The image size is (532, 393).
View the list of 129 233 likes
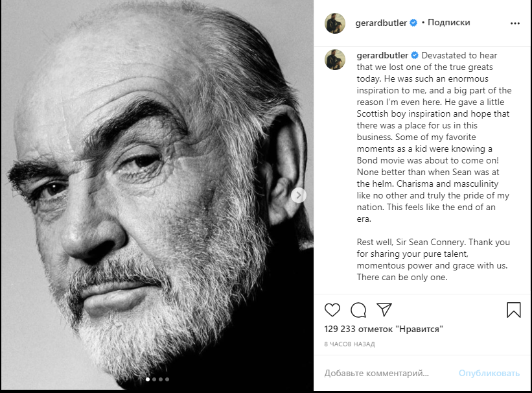384,329
